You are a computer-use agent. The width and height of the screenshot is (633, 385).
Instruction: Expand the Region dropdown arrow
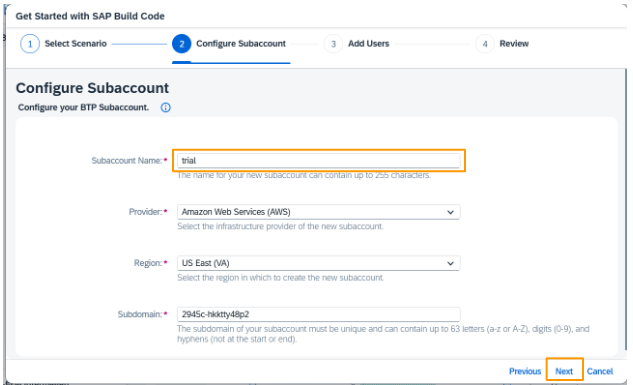tap(451, 264)
